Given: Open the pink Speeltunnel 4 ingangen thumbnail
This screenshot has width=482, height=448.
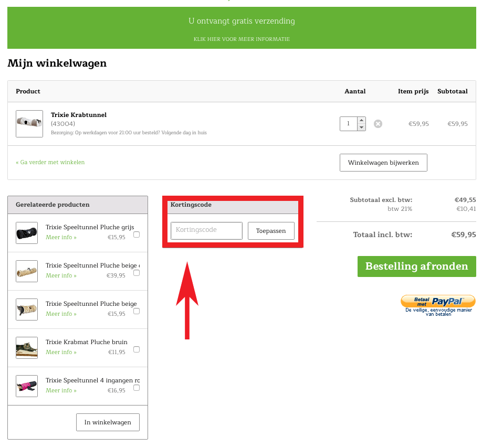Looking at the screenshot, I should coord(27,386).
